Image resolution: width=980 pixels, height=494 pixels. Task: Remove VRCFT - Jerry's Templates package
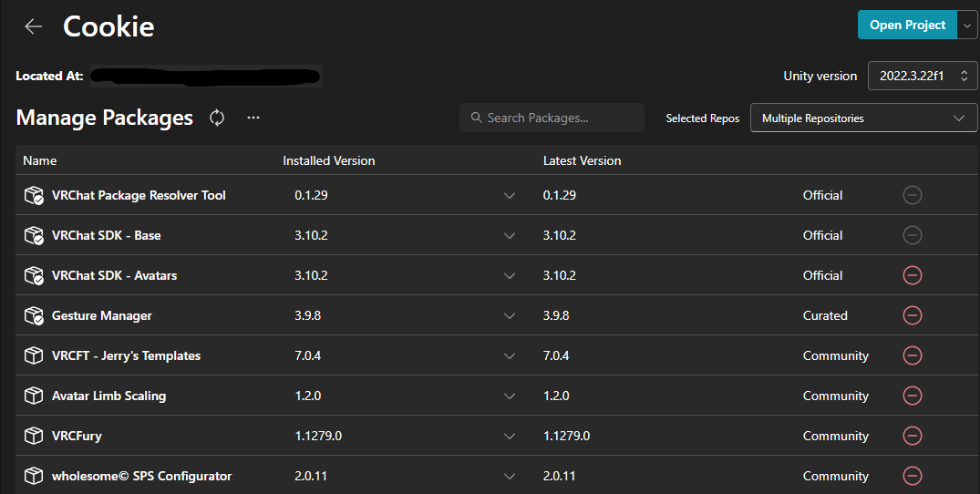coord(912,355)
